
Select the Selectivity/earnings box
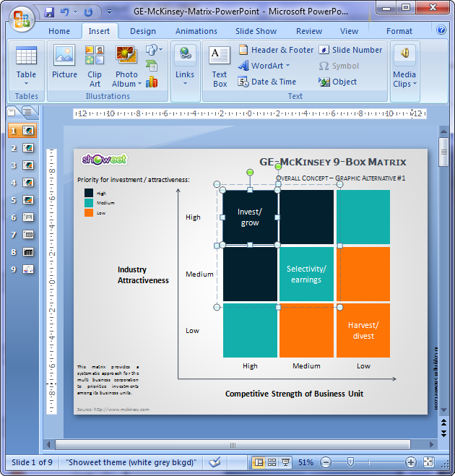pyautogui.click(x=306, y=274)
